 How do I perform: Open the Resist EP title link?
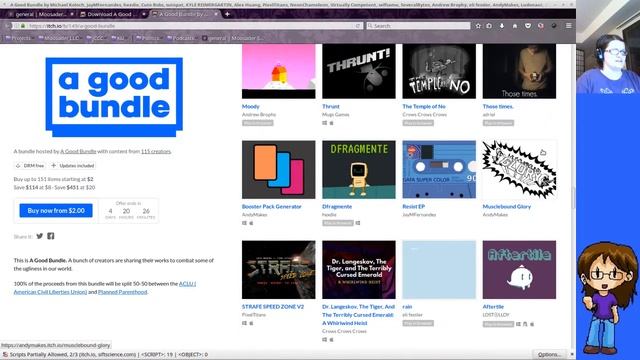[x=413, y=207]
